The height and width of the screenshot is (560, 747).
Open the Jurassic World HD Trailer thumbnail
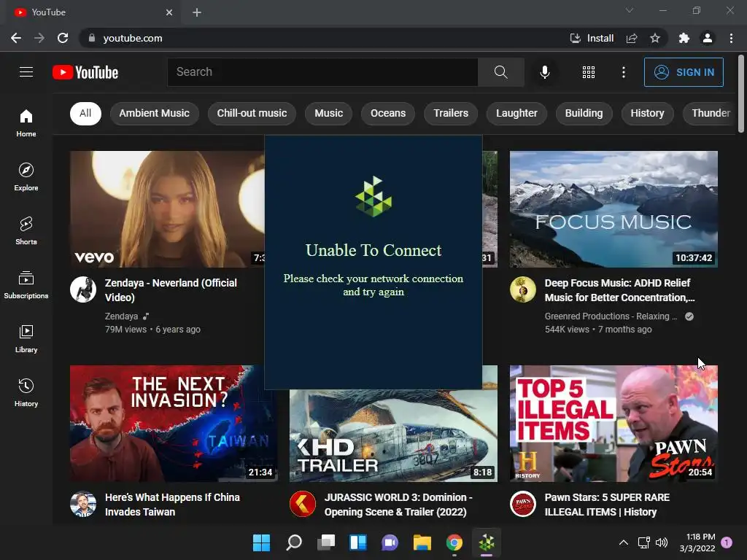[x=393, y=436]
